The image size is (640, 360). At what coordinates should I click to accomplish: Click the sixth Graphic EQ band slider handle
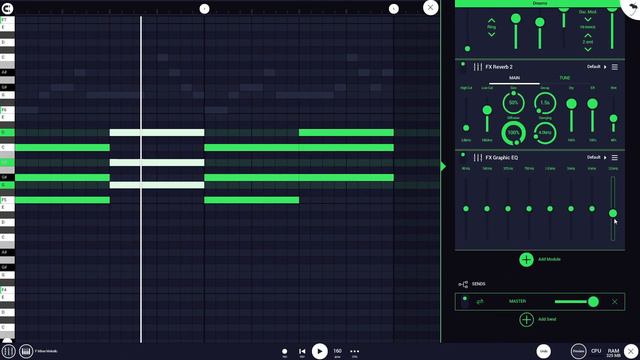571,209
